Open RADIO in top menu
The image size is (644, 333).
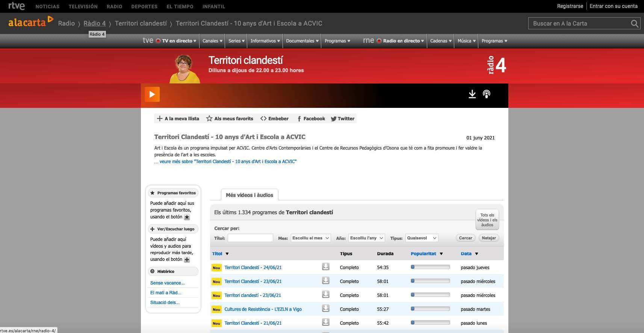[114, 6]
